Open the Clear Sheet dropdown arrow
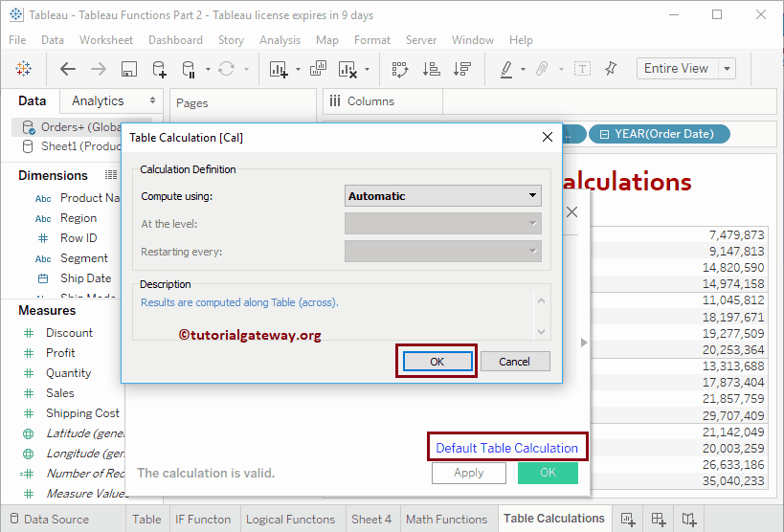 367,69
